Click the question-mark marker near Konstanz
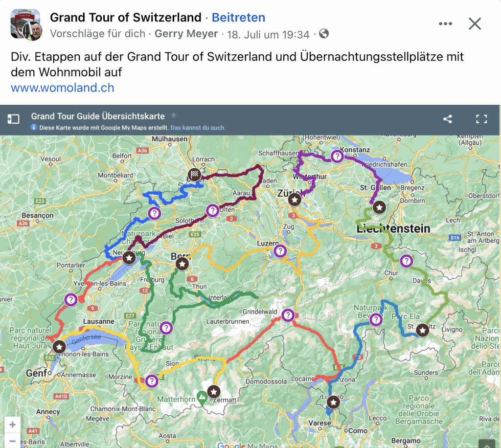This screenshot has width=501, height=448. coord(337,157)
